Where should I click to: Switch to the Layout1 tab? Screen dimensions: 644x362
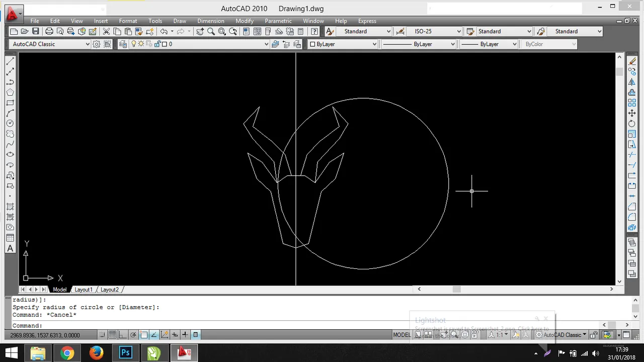pyautogui.click(x=84, y=289)
